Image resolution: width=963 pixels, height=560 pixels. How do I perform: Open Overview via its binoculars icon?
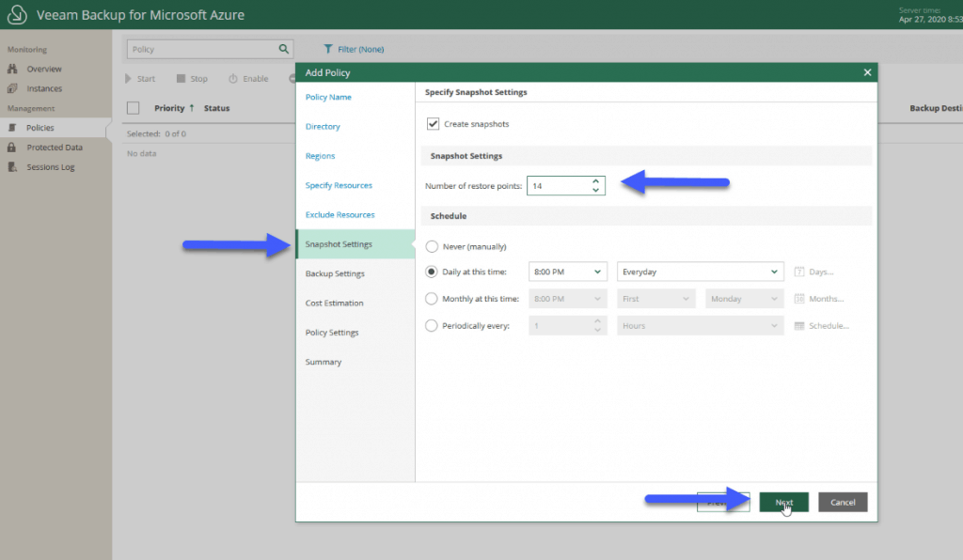12,69
